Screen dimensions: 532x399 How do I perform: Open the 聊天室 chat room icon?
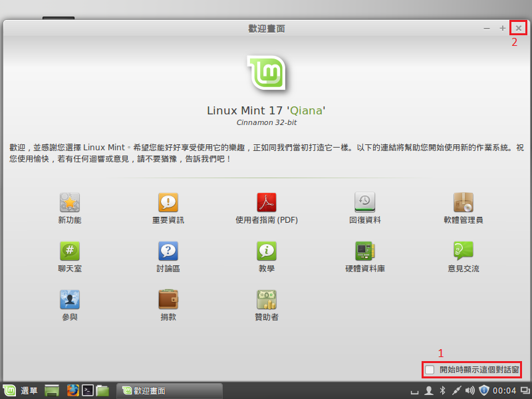coord(70,251)
